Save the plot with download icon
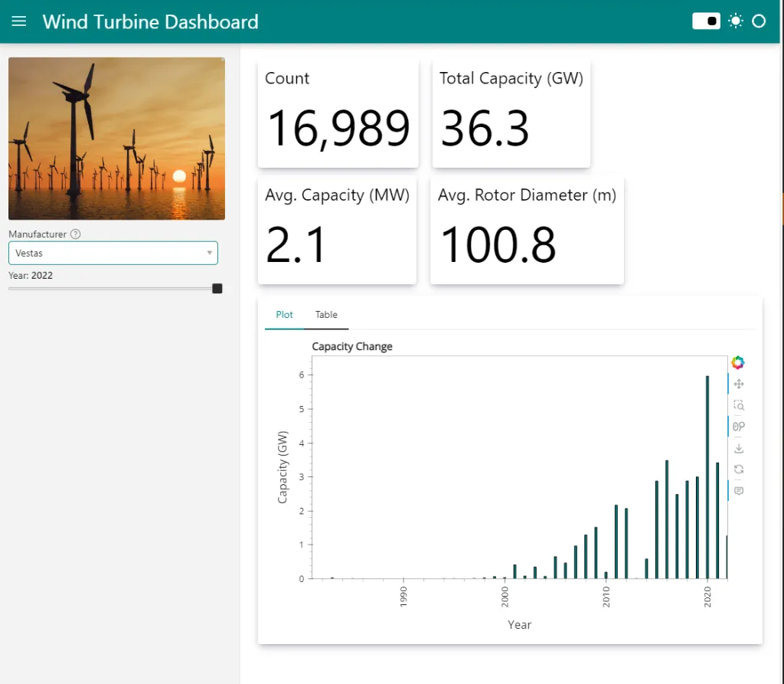 pos(738,448)
